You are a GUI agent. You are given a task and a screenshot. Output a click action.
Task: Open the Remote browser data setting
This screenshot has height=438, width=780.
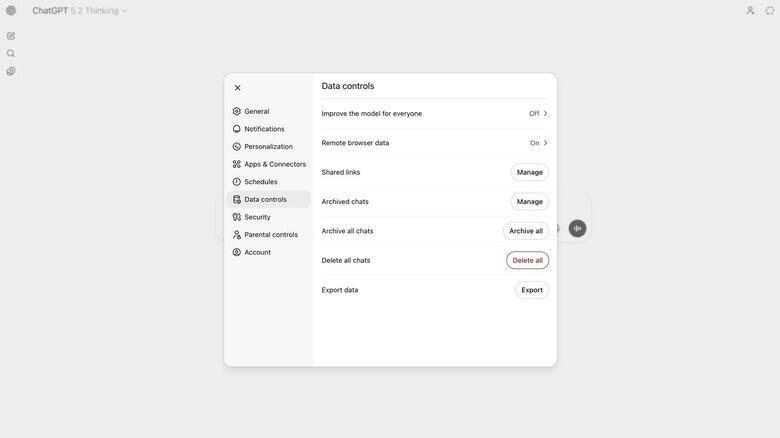(539, 143)
